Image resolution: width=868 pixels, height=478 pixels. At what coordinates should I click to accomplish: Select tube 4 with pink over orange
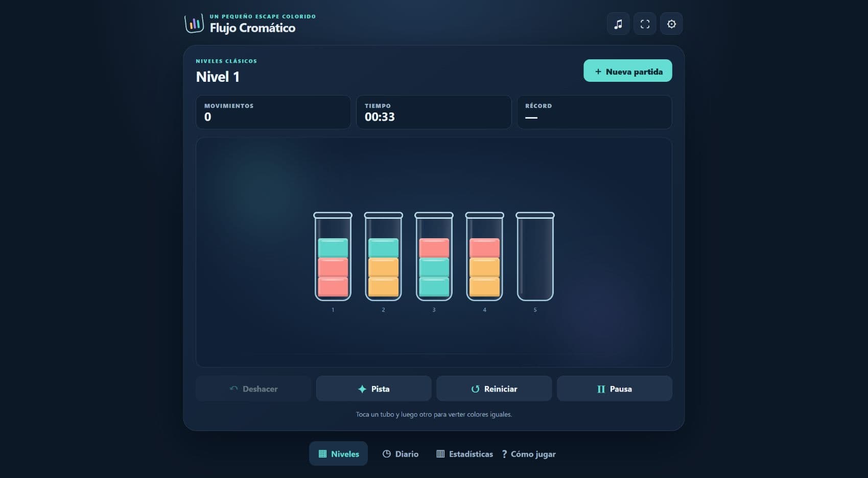[484, 257]
